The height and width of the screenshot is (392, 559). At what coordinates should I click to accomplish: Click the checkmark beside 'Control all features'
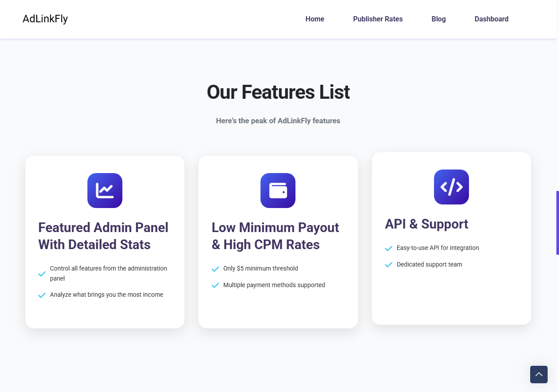pyautogui.click(x=42, y=274)
